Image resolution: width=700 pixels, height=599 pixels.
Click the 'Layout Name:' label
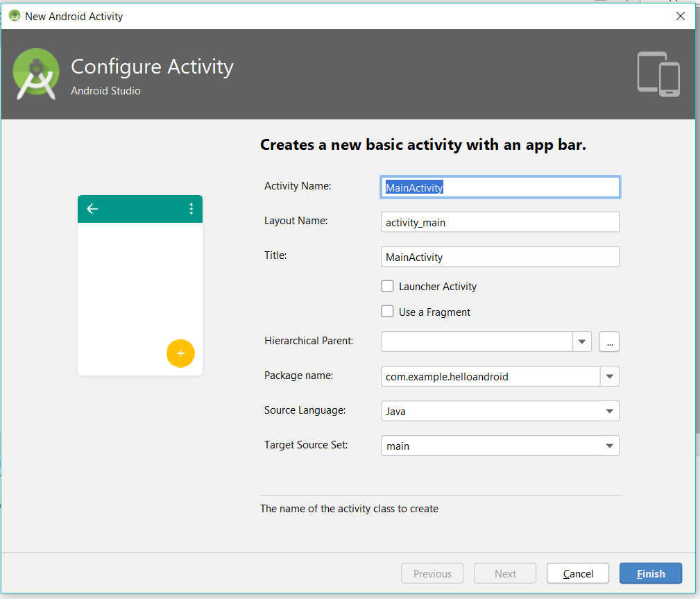tap(296, 221)
